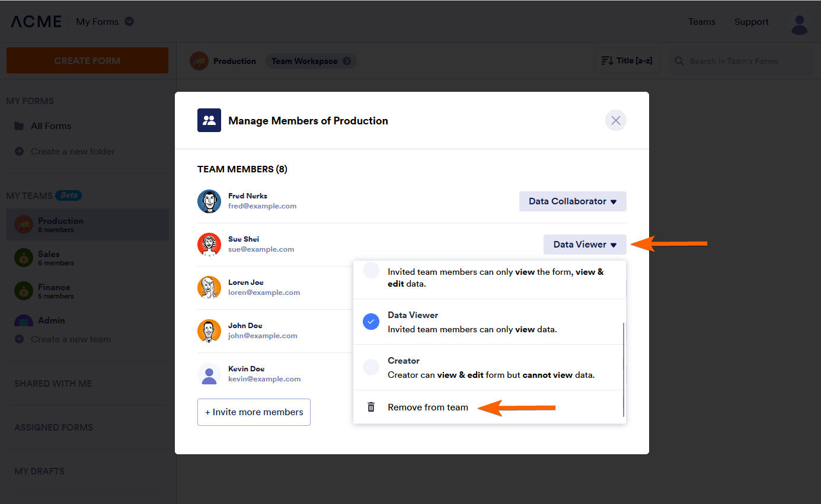
Task: Select the Data Viewer role radio button
Action: (x=371, y=322)
